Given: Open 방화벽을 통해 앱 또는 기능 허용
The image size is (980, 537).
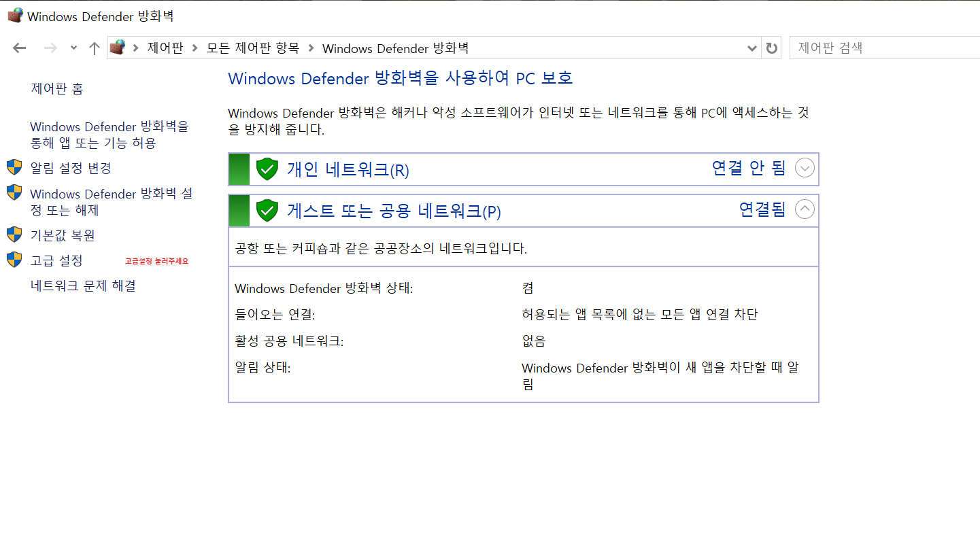Looking at the screenshot, I should point(109,135).
